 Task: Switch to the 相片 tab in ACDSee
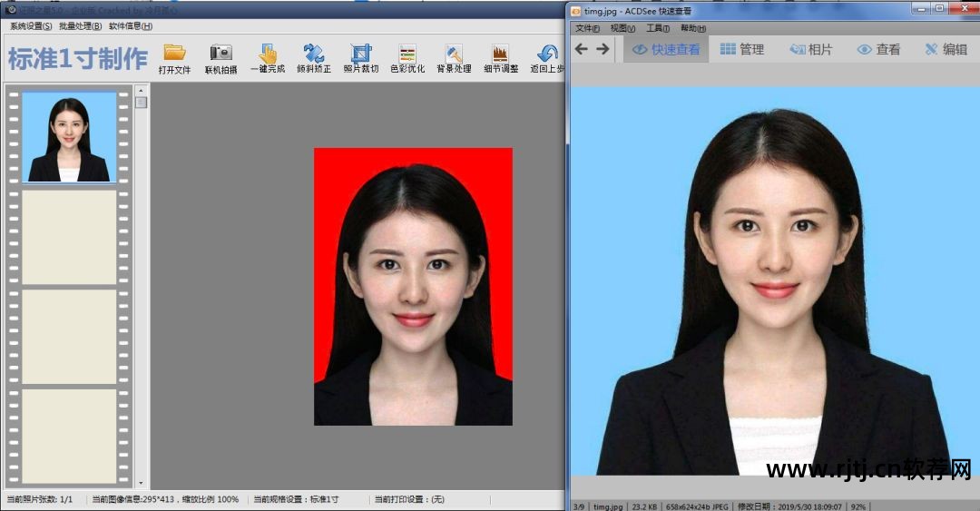tap(810, 49)
